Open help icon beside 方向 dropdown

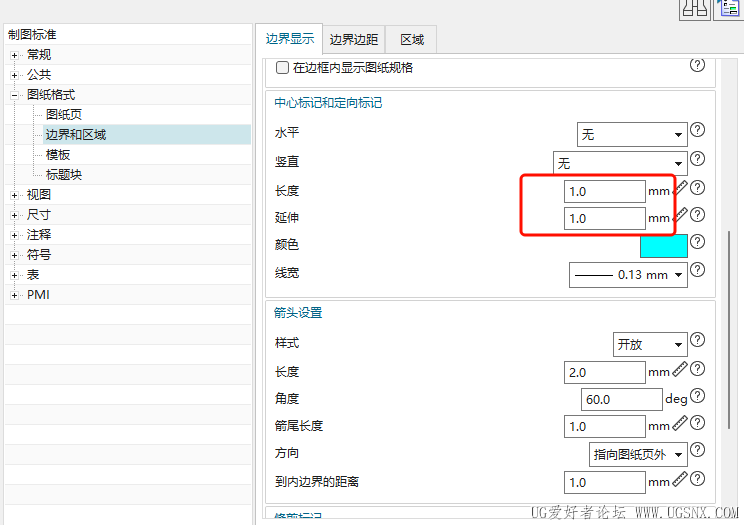(697, 450)
